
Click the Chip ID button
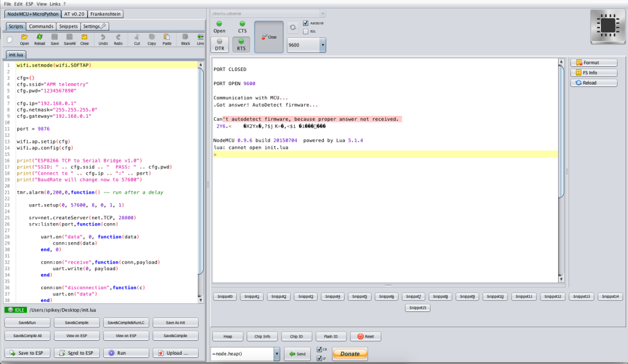pyautogui.click(x=296, y=336)
